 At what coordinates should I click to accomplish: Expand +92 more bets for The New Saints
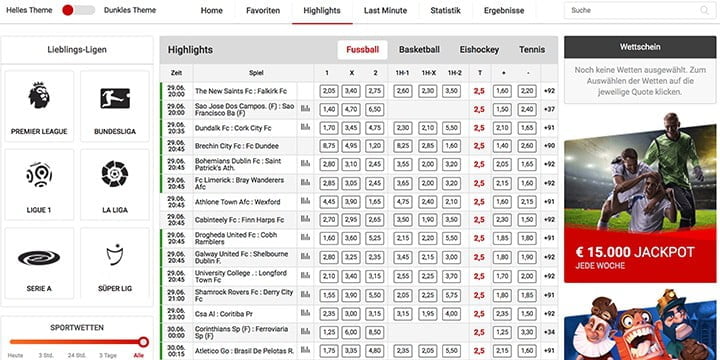pos(549,91)
